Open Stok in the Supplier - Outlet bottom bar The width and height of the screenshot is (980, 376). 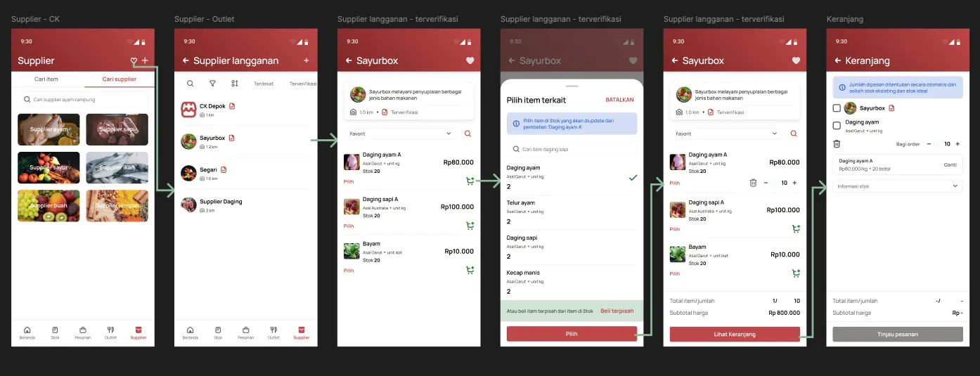[x=218, y=332]
